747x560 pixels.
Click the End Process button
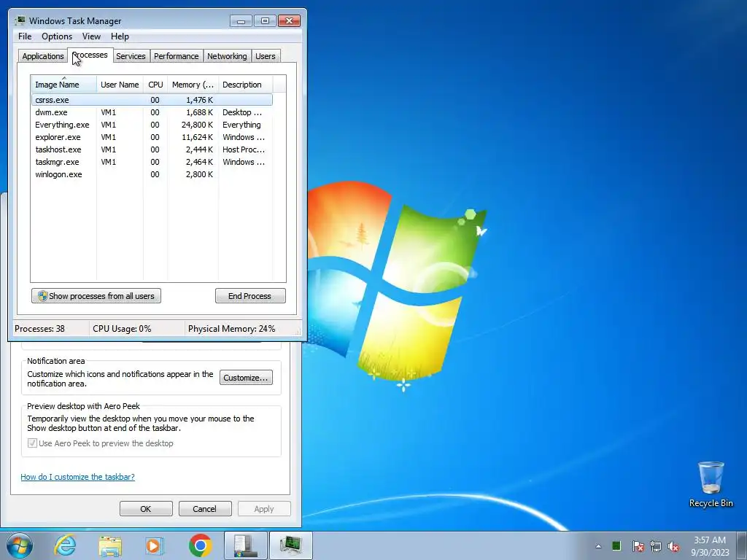click(x=250, y=296)
